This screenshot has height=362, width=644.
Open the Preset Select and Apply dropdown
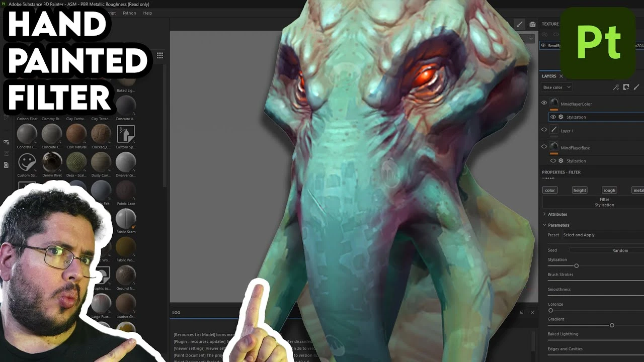(x=603, y=235)
